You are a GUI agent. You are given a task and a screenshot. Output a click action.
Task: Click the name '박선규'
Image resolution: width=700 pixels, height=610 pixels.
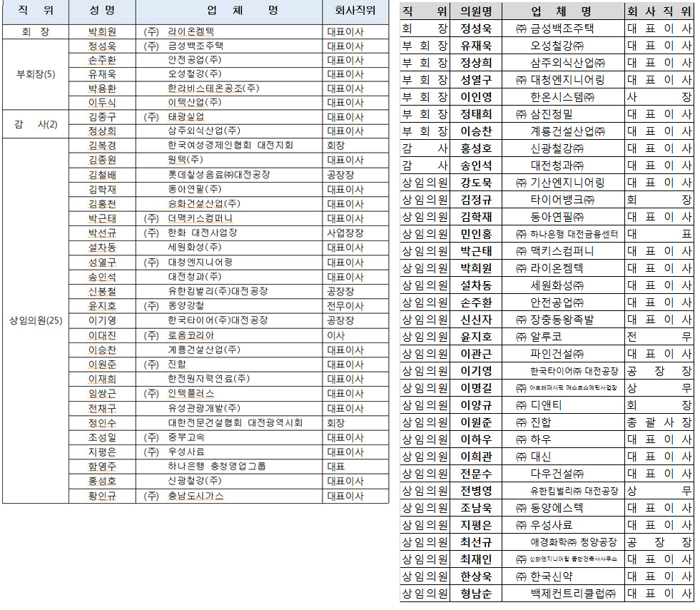click(x=102, y=233)
